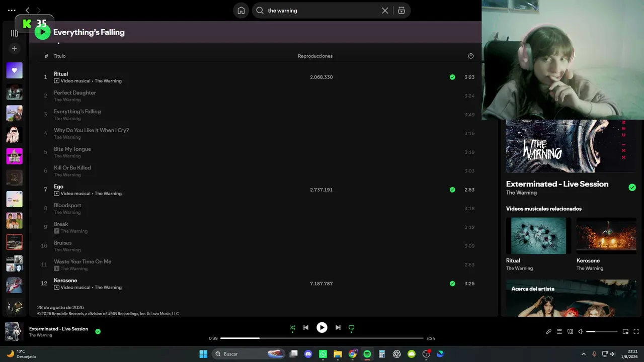Open the connect to a device icon
Viewport: 644px width, 362px height.
click(x=570, y=331)
